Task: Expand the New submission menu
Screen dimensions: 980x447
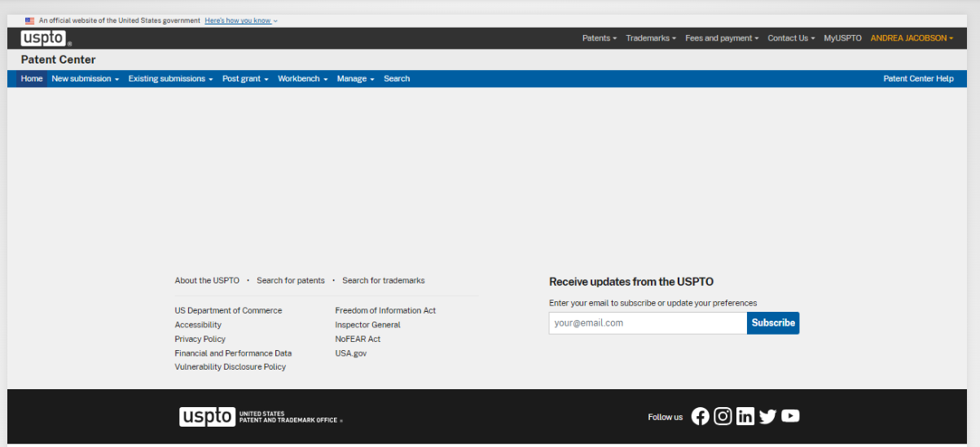Action: 86,79
